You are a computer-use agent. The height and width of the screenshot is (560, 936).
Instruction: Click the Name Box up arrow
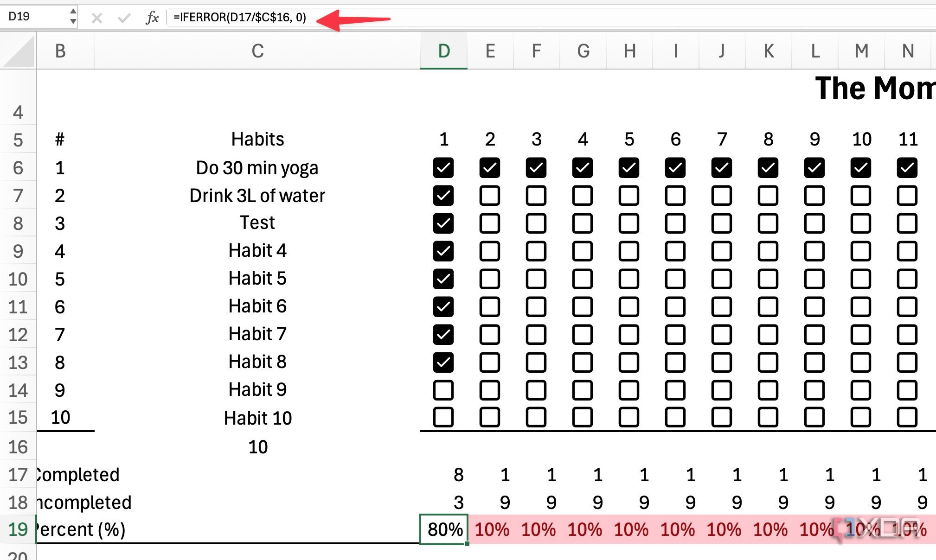point(73,12)
